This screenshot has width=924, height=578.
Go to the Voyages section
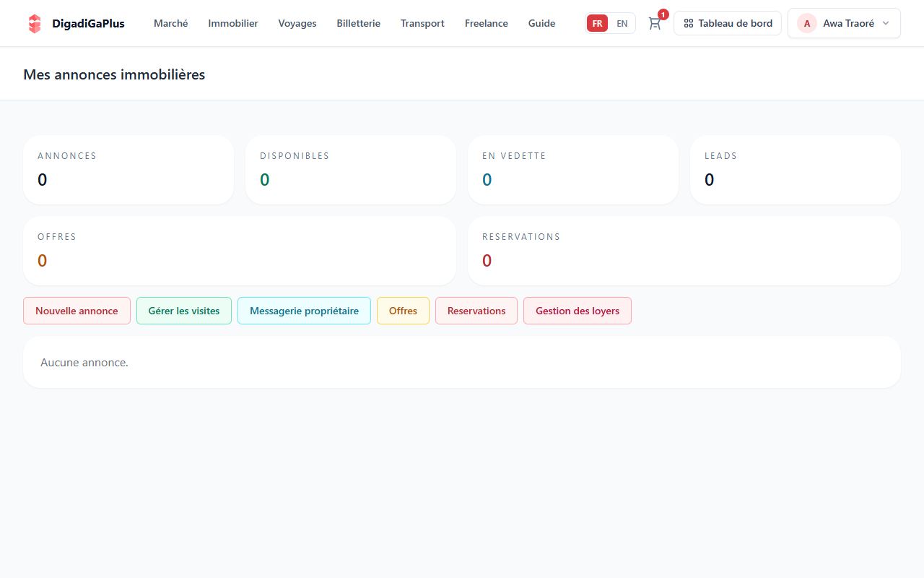pyautogui.click(x=297, y=23)
